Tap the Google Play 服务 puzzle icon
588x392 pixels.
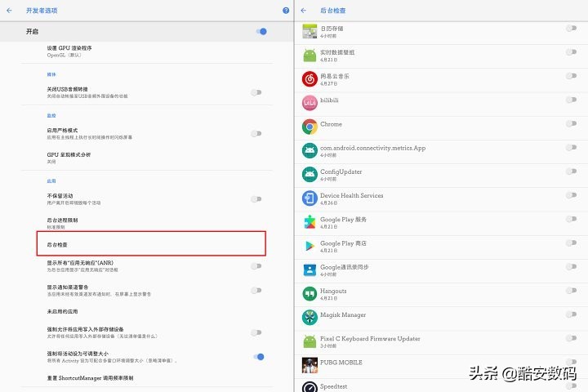pyautogui.click(x=310, y=222)
